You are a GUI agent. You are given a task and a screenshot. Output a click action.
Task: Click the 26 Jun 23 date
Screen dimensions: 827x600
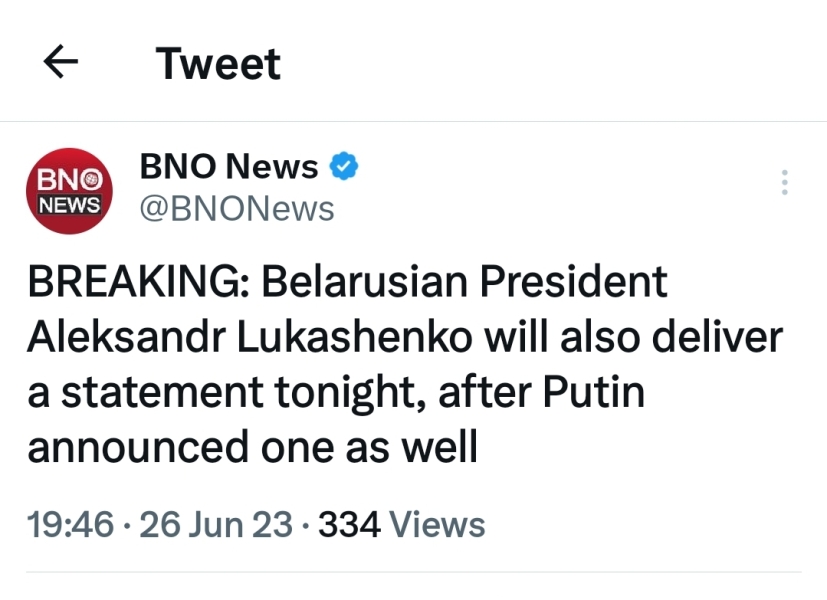pos(216,525)
